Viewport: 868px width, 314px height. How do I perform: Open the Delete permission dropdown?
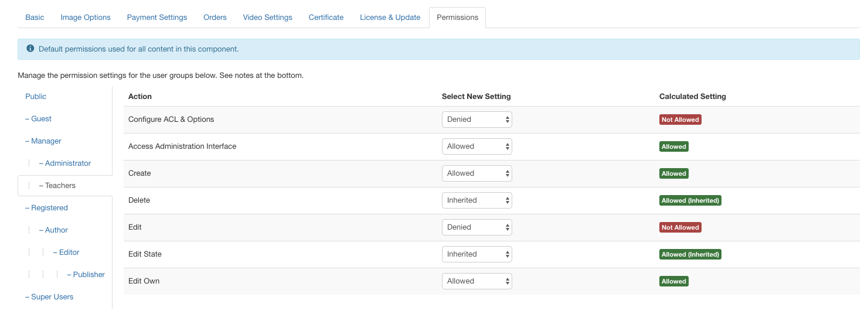(x=476, y=200)
